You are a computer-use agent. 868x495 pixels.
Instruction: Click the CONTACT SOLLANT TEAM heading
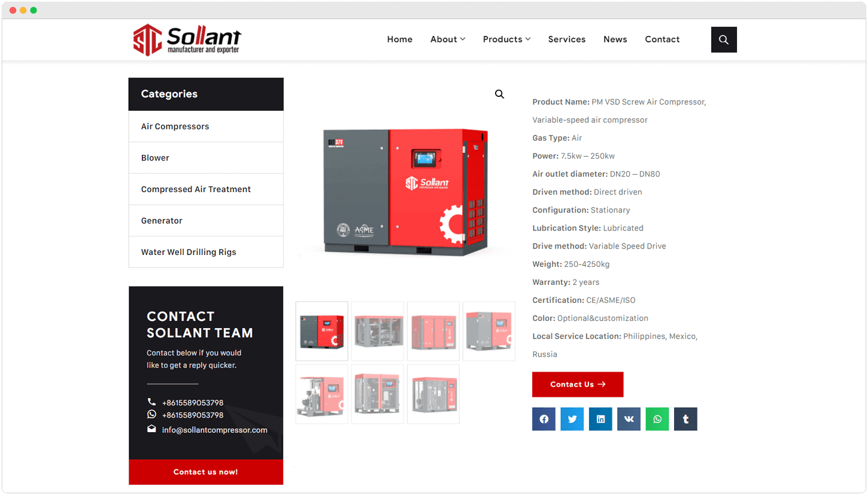(200, 324)
